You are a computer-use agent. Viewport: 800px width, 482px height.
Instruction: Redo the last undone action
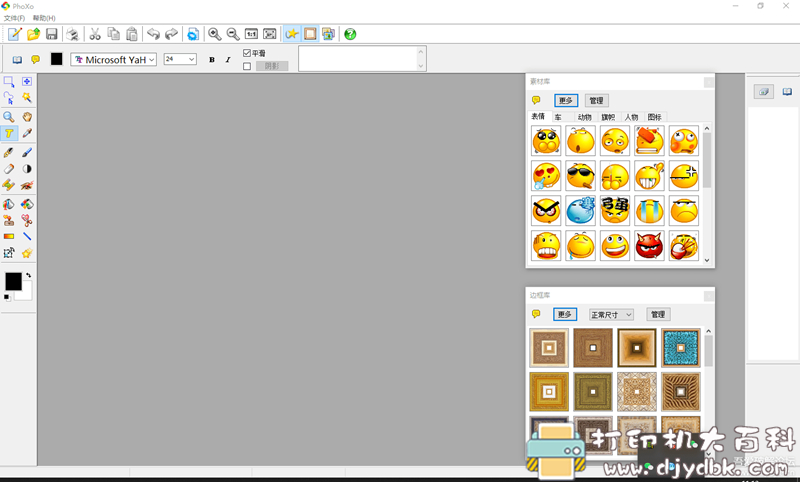(171, 34)
